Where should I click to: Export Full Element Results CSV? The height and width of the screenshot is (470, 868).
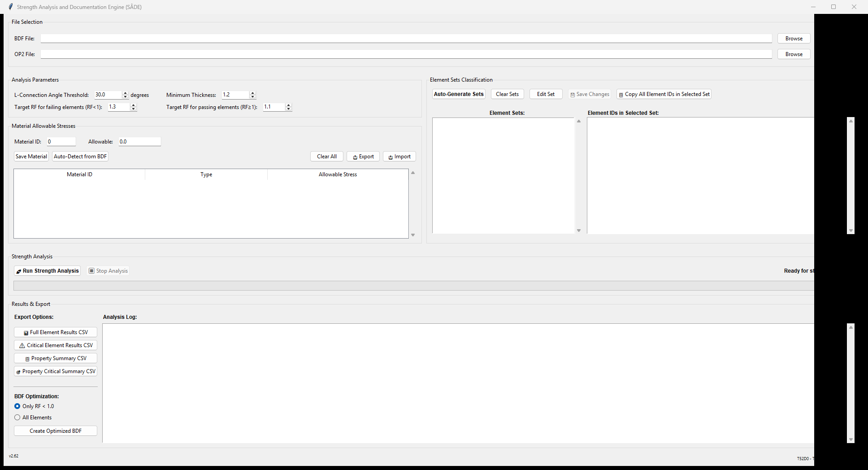55,332
